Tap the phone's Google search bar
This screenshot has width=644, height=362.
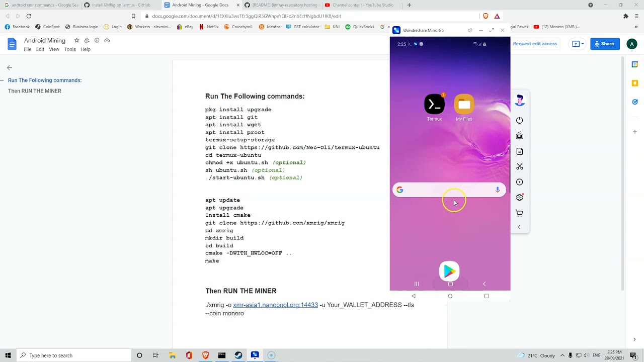click(x=449, y=190)
